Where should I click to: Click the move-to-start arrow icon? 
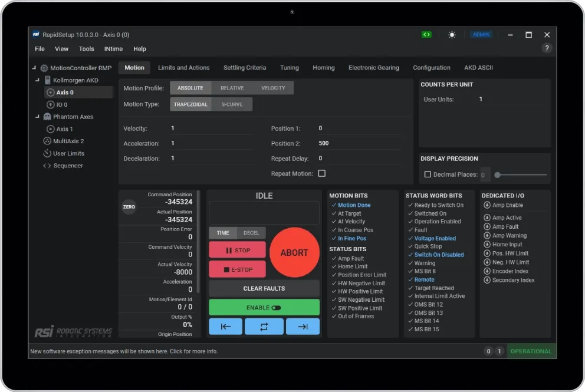225,326
